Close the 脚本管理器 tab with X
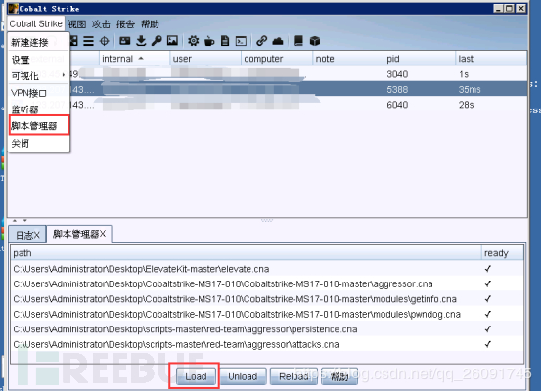542x392 pixels. tap(103, 234)
